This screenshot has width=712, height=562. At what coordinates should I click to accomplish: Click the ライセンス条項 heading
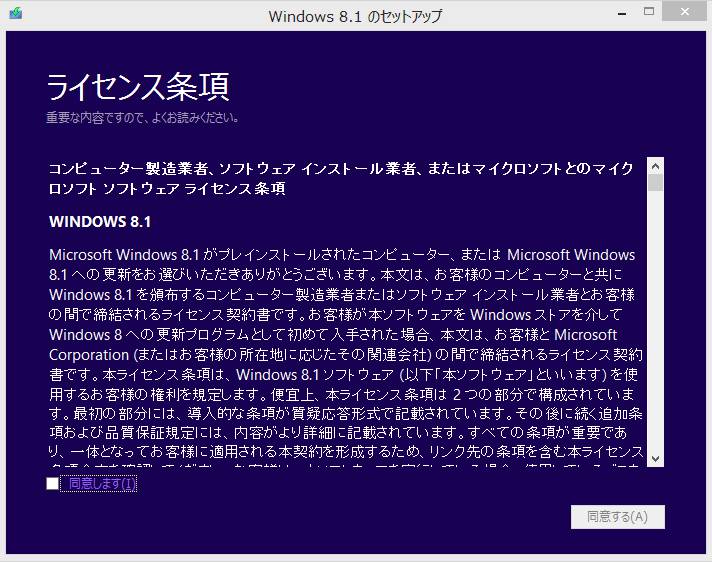click(138, 87)
